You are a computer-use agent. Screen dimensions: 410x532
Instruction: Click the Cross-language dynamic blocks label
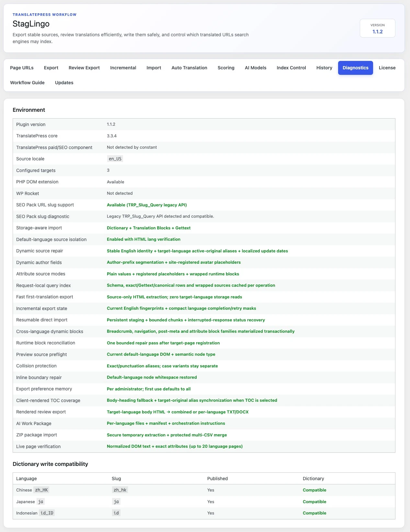(x=50, y=331)
